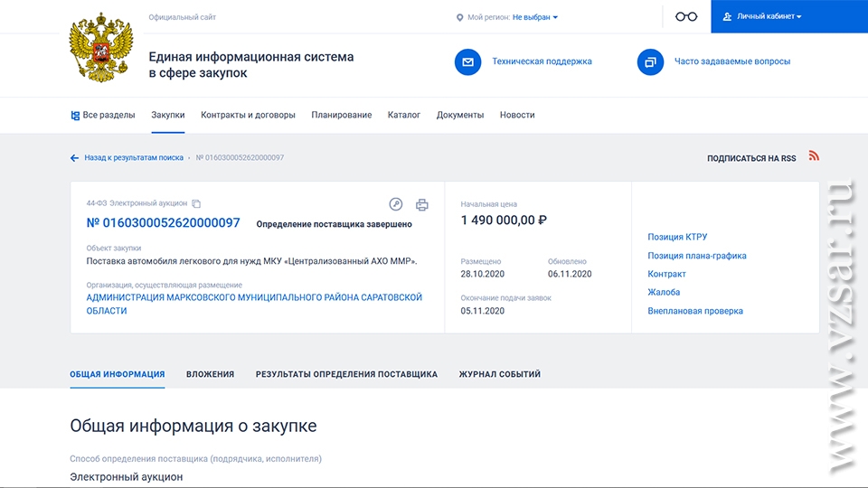Open Администрация Марксовского муниципального района link
Image resolution: width=868 pixels, height=488 pixels.
(x=254, y=305)
